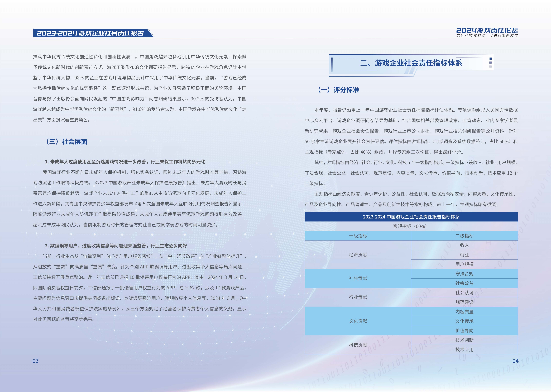Click the 经济贡献 table cell
The height and width of the screenshot is (392, 551).
pos(358,255)
